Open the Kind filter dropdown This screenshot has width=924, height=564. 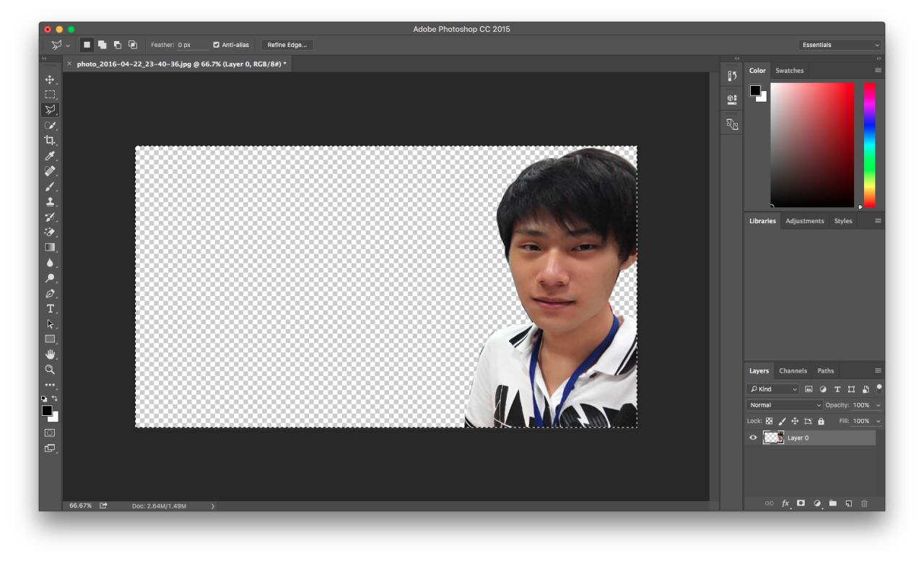coord(772,389)
